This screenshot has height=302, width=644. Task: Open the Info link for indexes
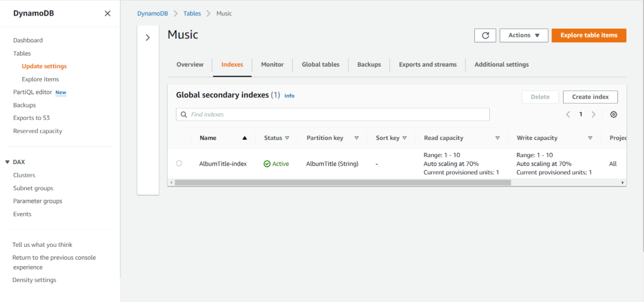point(289,96)
